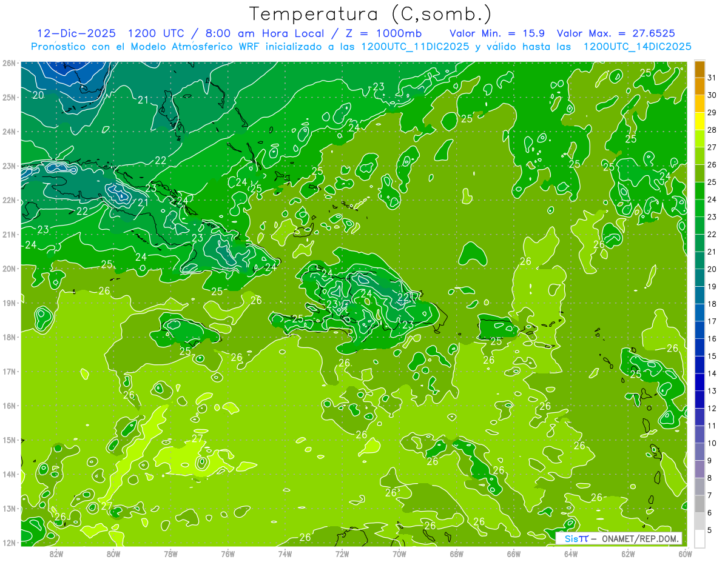
Task: Click the longitude axis label "66W"
Action: tap(514, 554)
